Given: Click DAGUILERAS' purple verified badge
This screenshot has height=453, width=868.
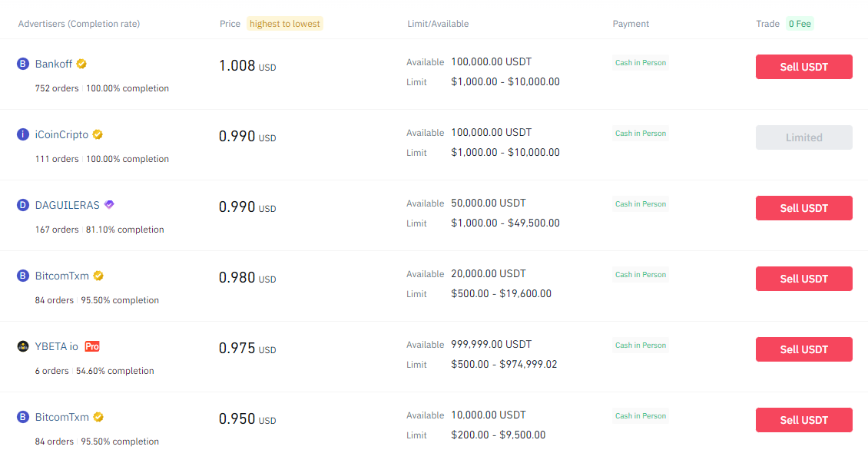Looking at the screenshot, I should [x=108, y=204].
